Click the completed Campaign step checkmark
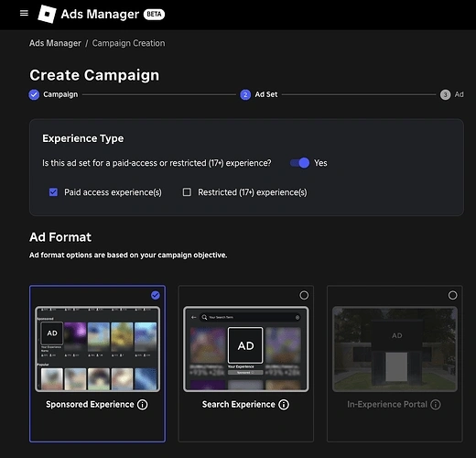The image size is (476, 458). coord(34,94)
